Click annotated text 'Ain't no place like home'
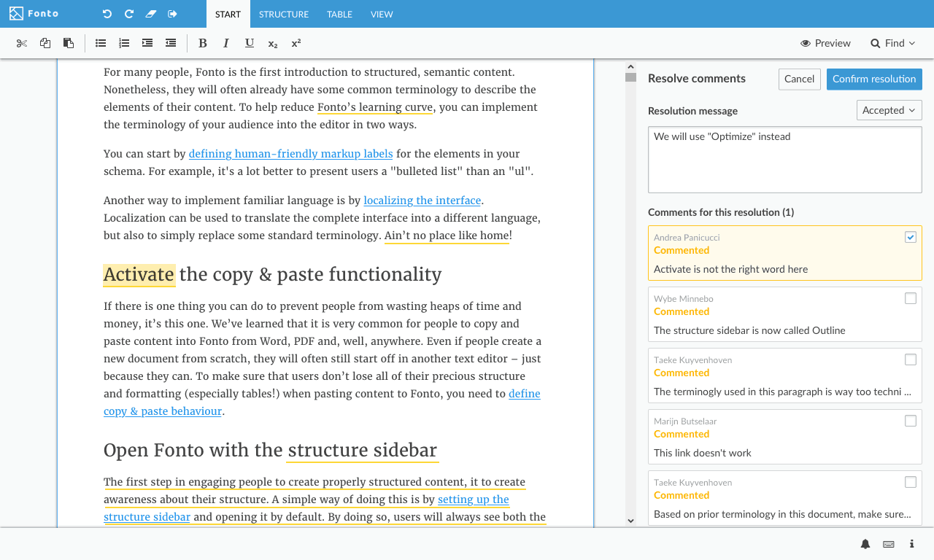934x560 pixels. (x=447, y=236)
